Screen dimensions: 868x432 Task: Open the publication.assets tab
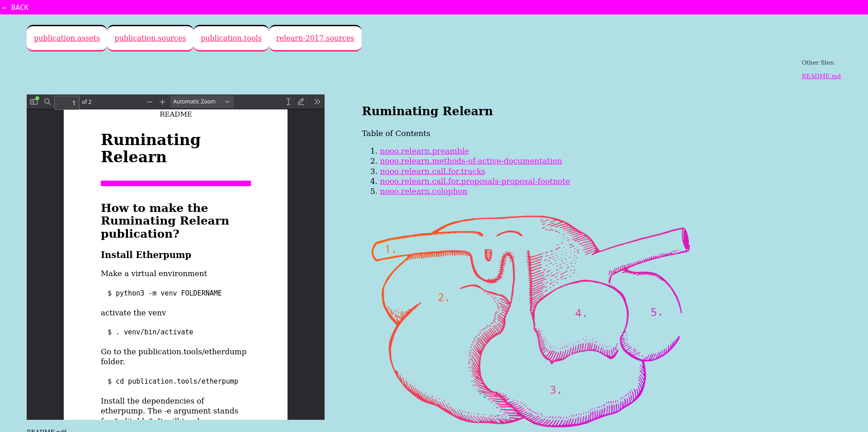click(67, 38)
